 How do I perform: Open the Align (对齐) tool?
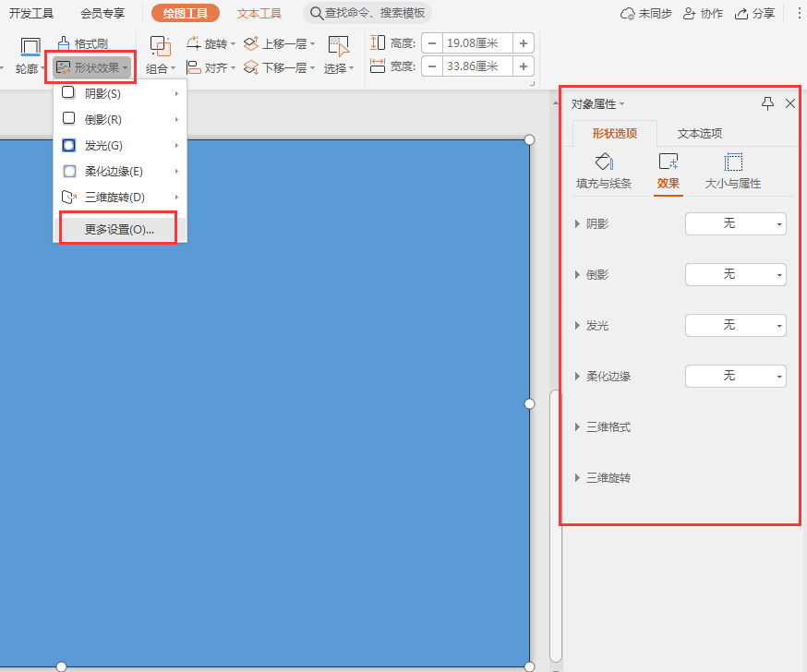coord(211,67)
